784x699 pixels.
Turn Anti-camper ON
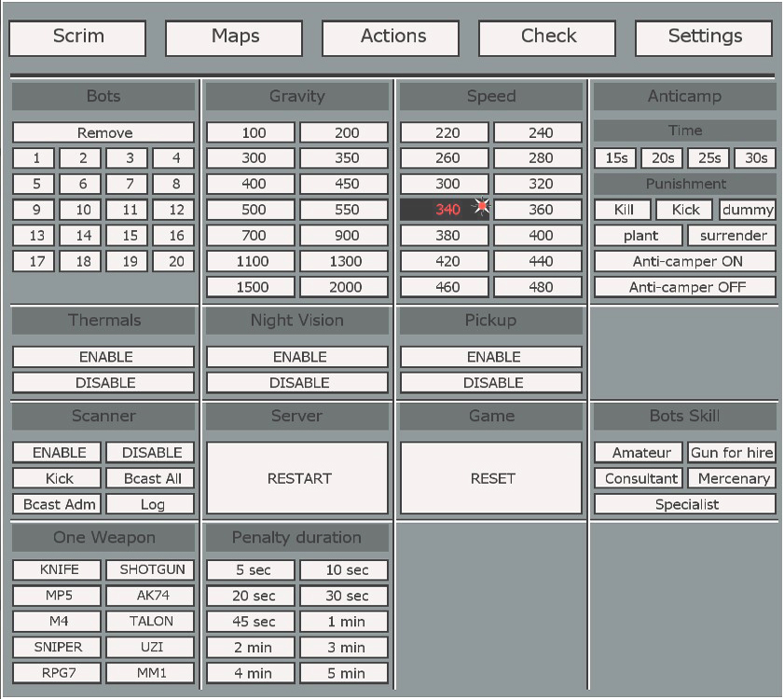click(x=685, y=262)
